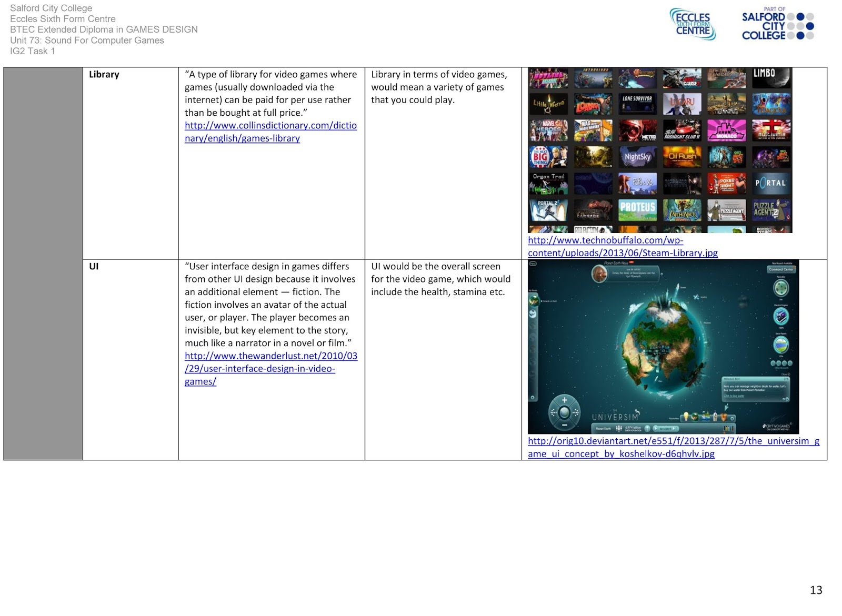Click the Little Inferno game tile
This screenshot has height=616, width=842.
pyautogui.click(x=548, y=104)
